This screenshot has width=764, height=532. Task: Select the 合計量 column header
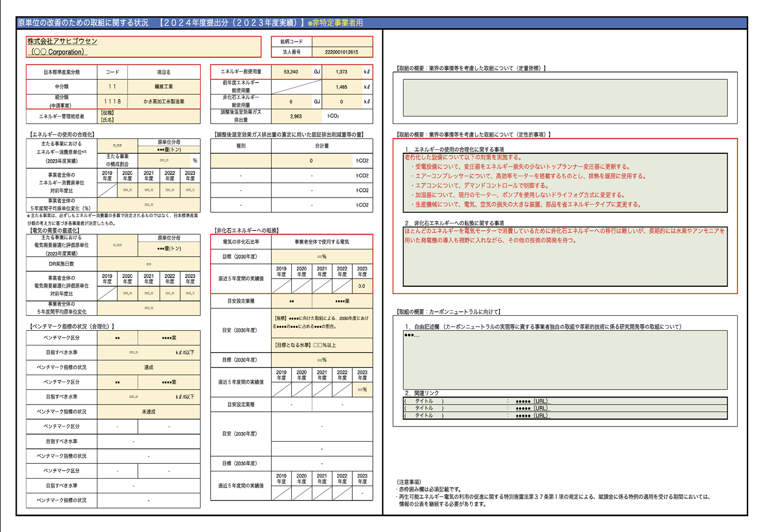click(322, 146)
